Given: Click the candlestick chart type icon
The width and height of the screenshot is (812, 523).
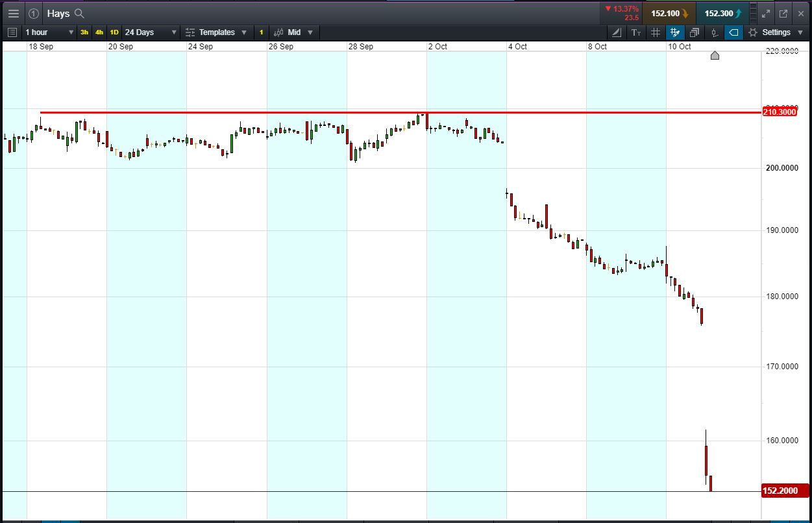Looking at the screenshot, I should [278, 32].
